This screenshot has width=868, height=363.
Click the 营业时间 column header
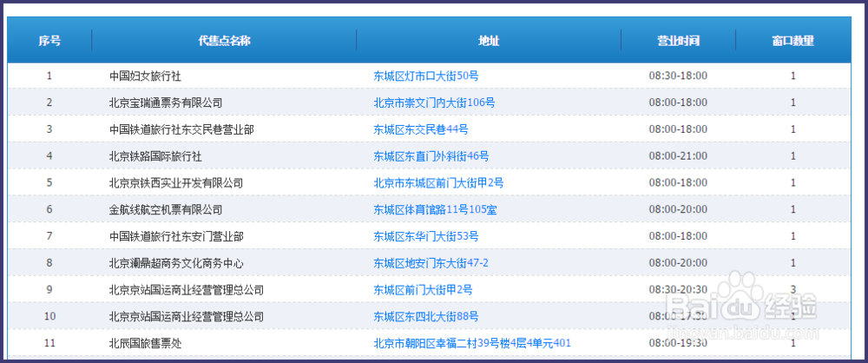(678, 41)
